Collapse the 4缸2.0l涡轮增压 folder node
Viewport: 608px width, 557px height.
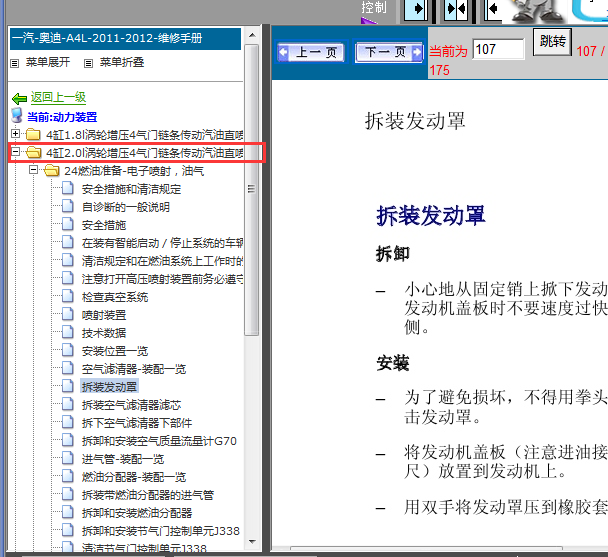(16, 152)
